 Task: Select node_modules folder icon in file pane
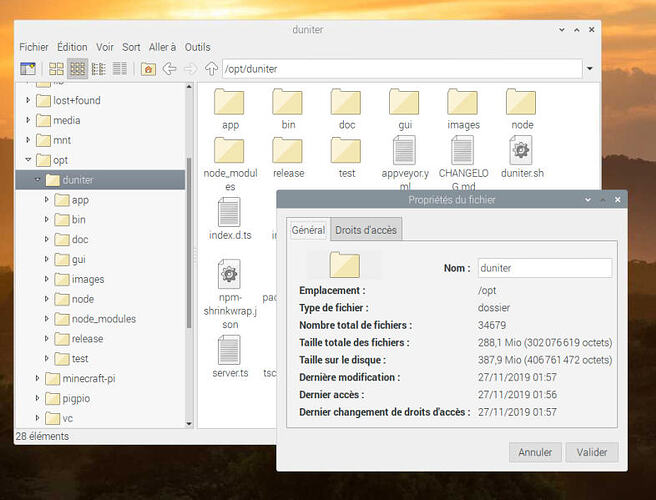(229, 150)
